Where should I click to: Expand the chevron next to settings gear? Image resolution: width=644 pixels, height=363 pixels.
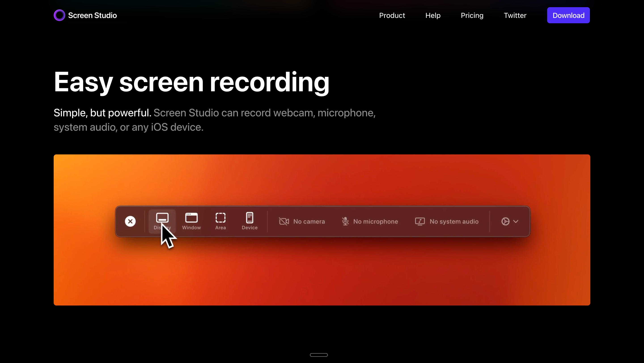pos(516,221)
